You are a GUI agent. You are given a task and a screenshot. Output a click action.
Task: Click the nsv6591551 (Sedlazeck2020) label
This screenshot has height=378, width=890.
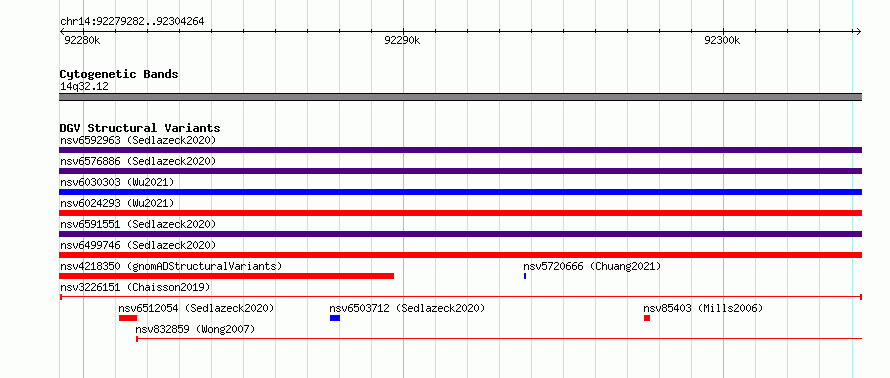pos(138,224)
